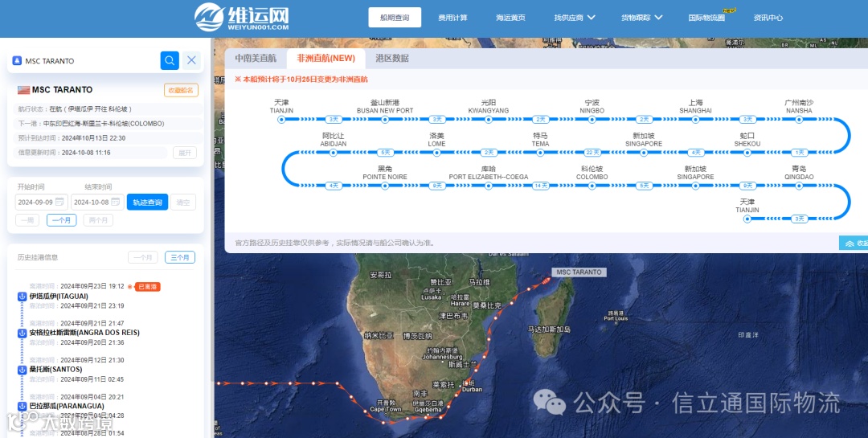The width and height of the screenshot is (868, 438).
Task: Open the start date calendar icon
Action: click(x=59, y=202)
